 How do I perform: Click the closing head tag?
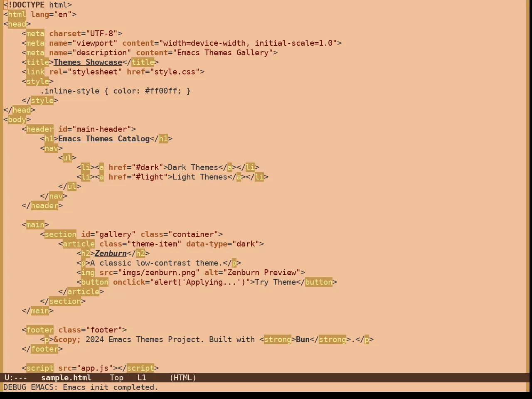pos(19,110)
